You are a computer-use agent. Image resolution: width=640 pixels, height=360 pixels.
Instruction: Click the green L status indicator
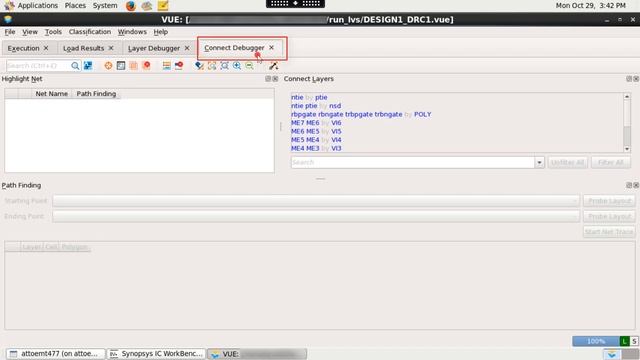coord(624,341)
